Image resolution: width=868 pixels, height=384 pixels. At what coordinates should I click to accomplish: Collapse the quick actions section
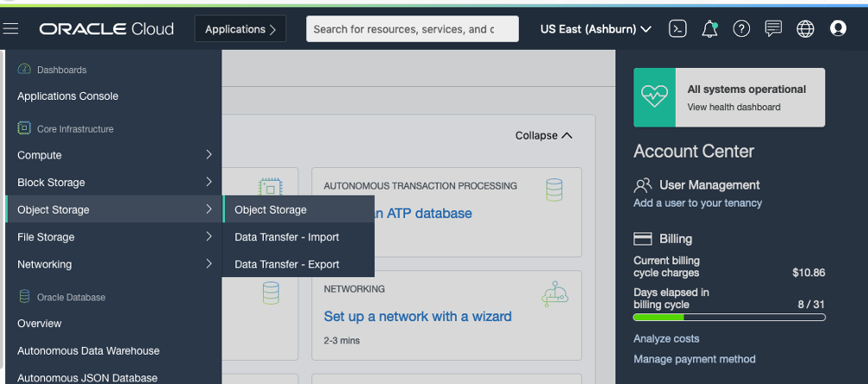(x=543, y=135)
